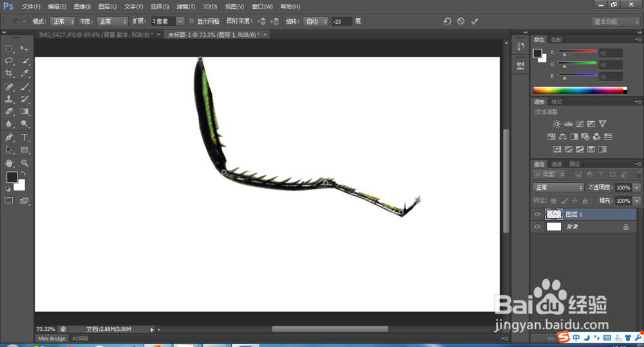Viewport: 644px width, 347px height.
Task: Select the Horizontal Type tool
Action: pos(24,137)
